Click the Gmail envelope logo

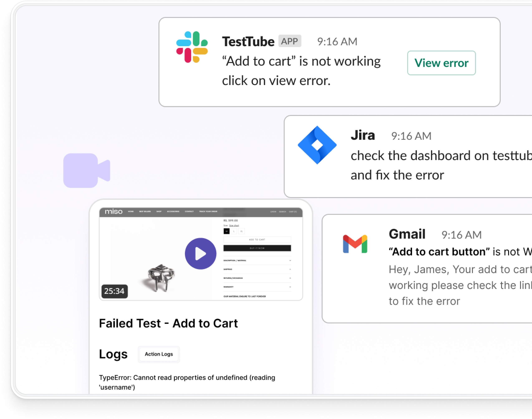point(355,244)
